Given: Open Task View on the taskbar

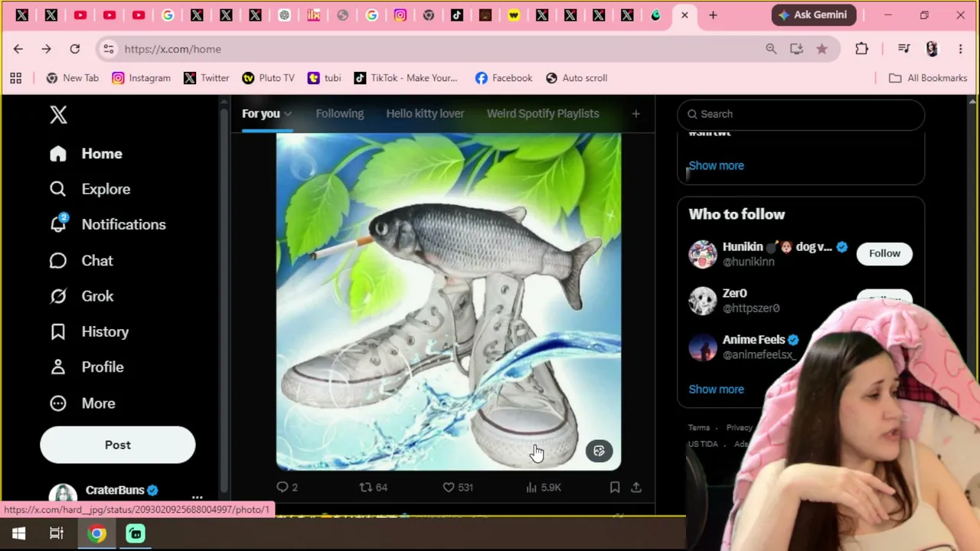Looking at the screenshot, I should coord(57,533).
